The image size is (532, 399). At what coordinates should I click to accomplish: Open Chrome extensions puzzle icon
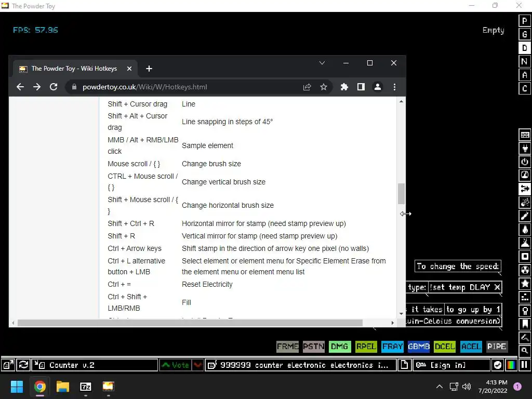pos(344,87)
